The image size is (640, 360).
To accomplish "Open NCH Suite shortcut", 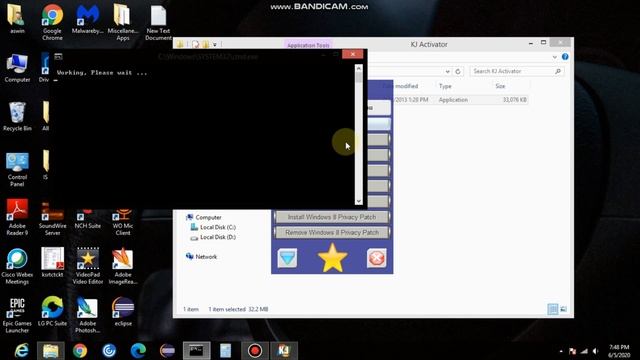I will click(87, 219).
